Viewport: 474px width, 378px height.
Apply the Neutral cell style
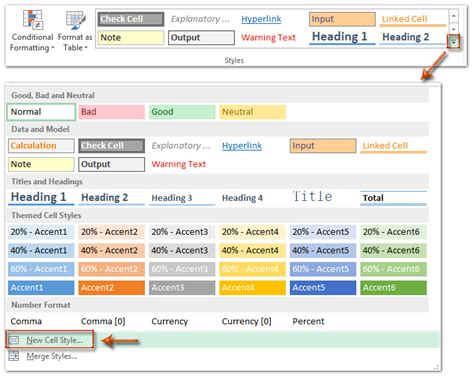(252, 112)
